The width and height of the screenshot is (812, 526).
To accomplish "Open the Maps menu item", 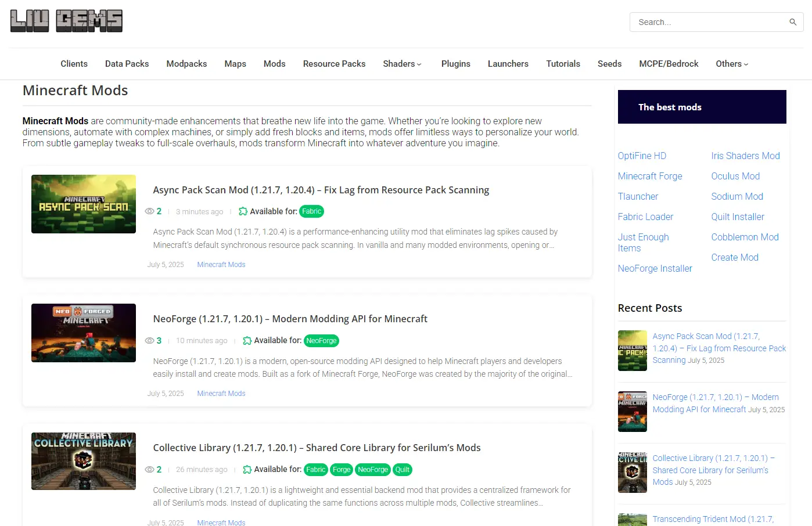I will point(235,64).
